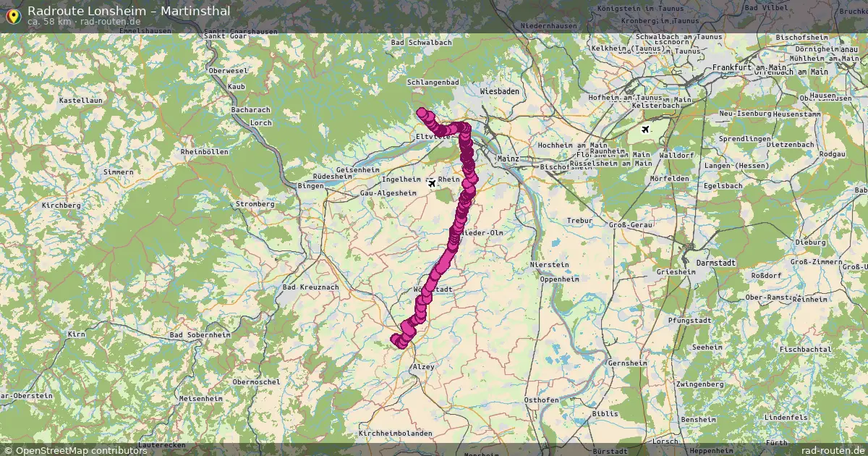
Task: Click the Kastellaun label
Action: point(81,100)
